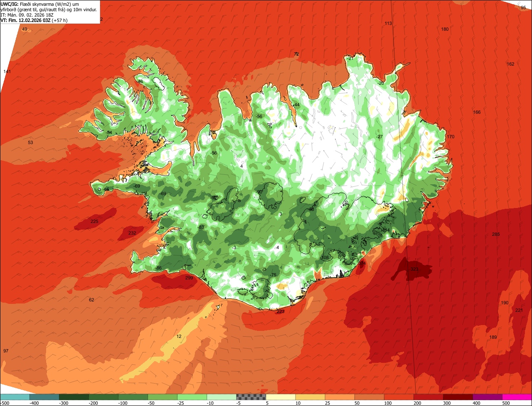Click the teal legend swatch above -400
The image size is (532, 406).
(x=44, y=397)
